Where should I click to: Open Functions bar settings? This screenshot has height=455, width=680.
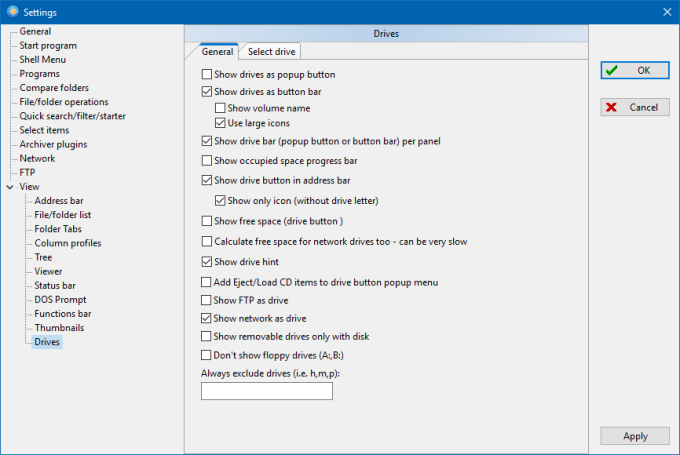click(63, 314)
